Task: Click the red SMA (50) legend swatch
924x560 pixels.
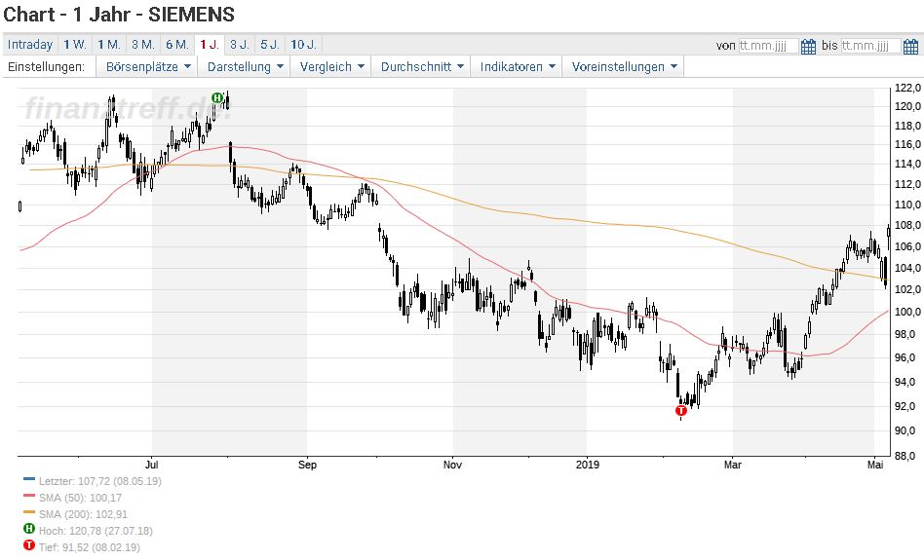Action: click(29, 496)
